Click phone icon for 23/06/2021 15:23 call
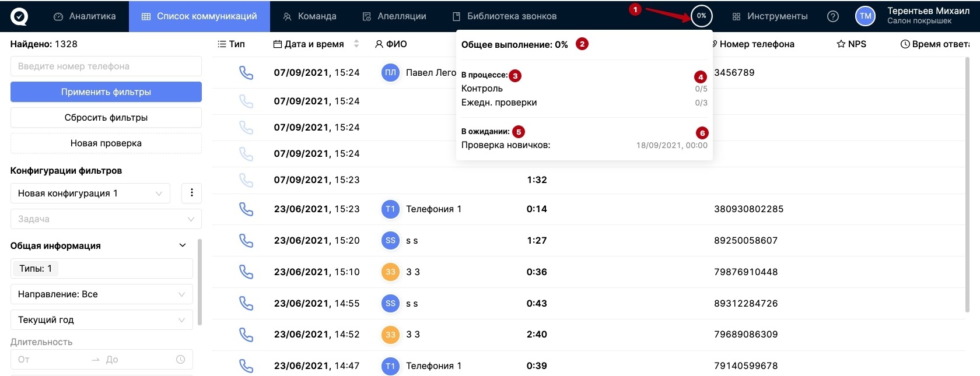Image resolution: width=980 pixels, height=376 pixels. pyautogui.click(x=246, y=209)
